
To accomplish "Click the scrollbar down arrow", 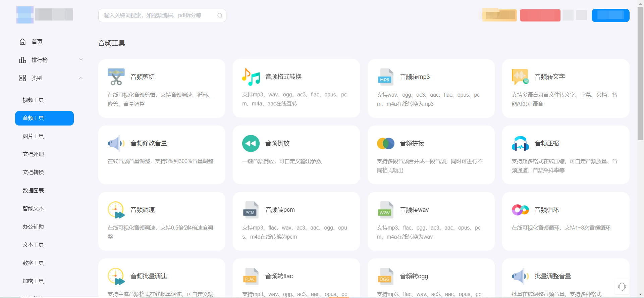I will 641,295.
